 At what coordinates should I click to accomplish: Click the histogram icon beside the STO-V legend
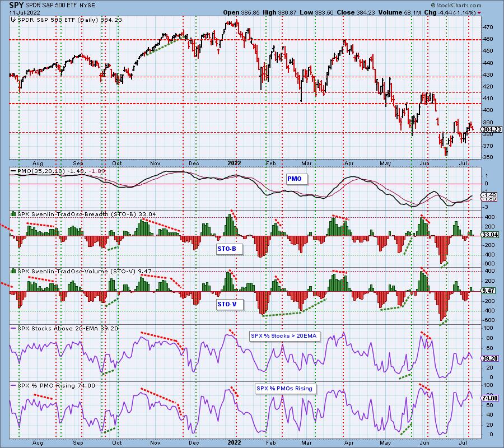[13, 271]
